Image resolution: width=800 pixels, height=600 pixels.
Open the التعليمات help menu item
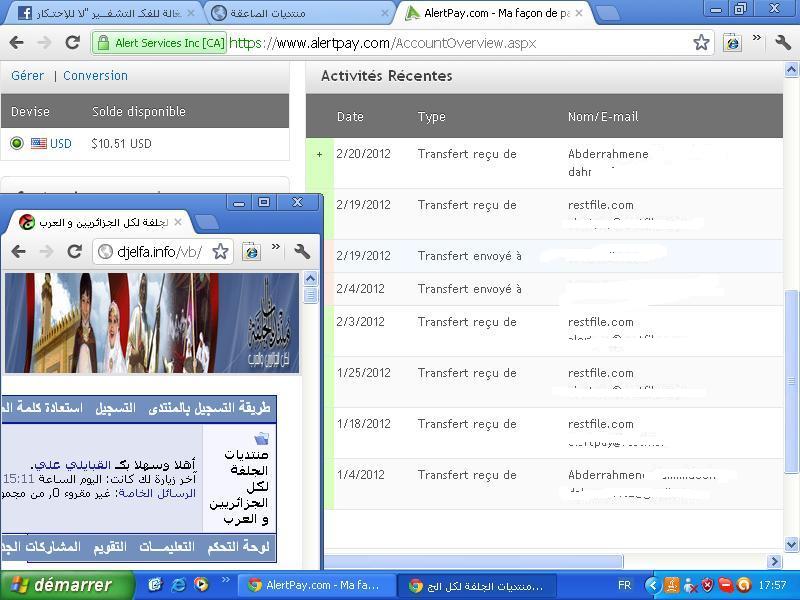167,546
